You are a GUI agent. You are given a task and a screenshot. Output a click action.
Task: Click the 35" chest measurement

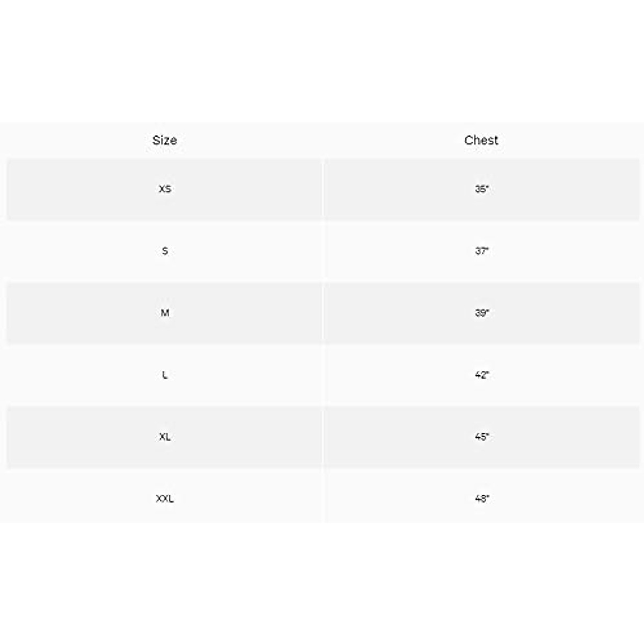click(x=481, y=189)
